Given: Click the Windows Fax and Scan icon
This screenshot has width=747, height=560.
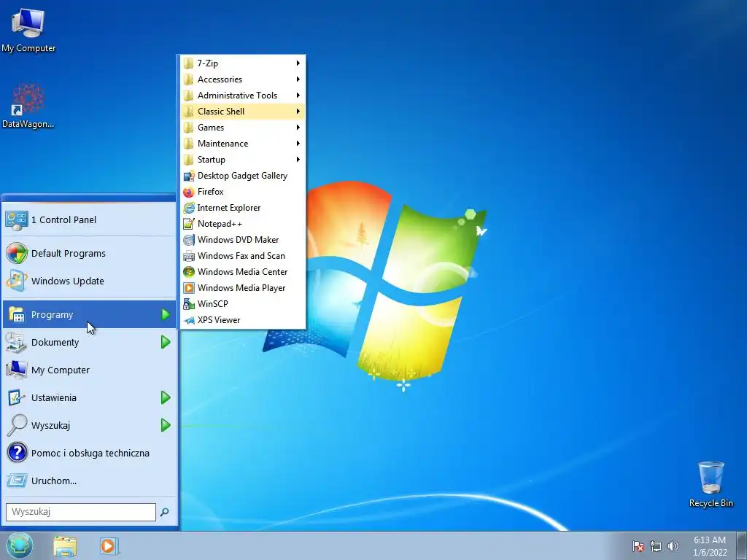Looking at the screenshot, I should (189, 256).
